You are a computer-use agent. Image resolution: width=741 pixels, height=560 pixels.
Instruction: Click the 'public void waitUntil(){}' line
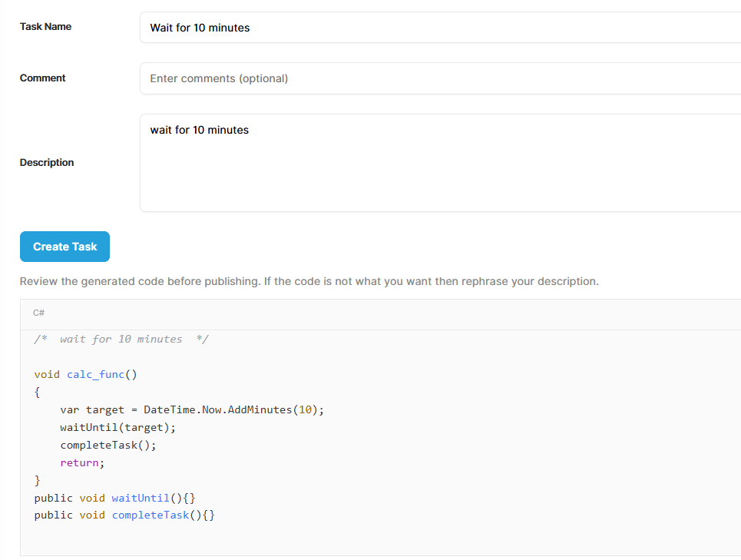pos(114,498)
